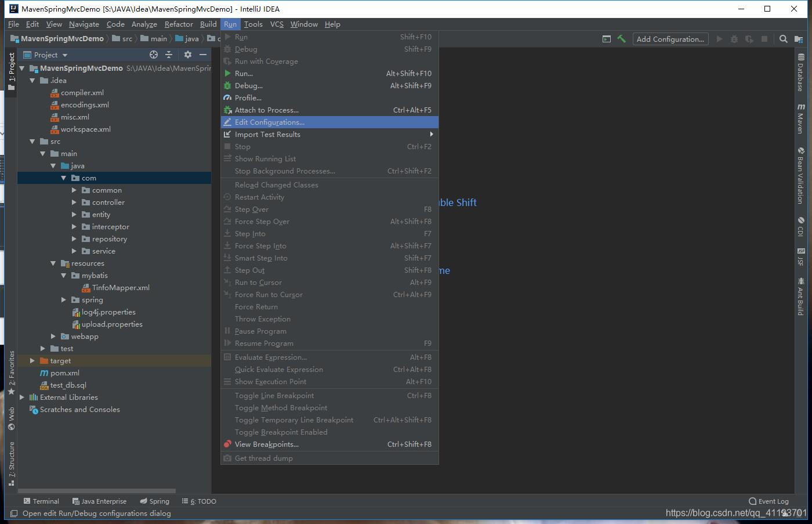Open the Terminal tool window
812x524 pixels.
click(41, 501)
